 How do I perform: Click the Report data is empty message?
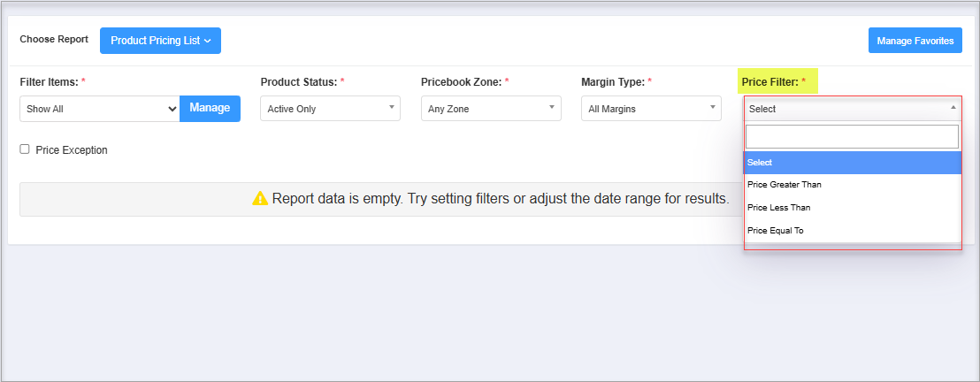pyautogui.click(x=501, y=200)
